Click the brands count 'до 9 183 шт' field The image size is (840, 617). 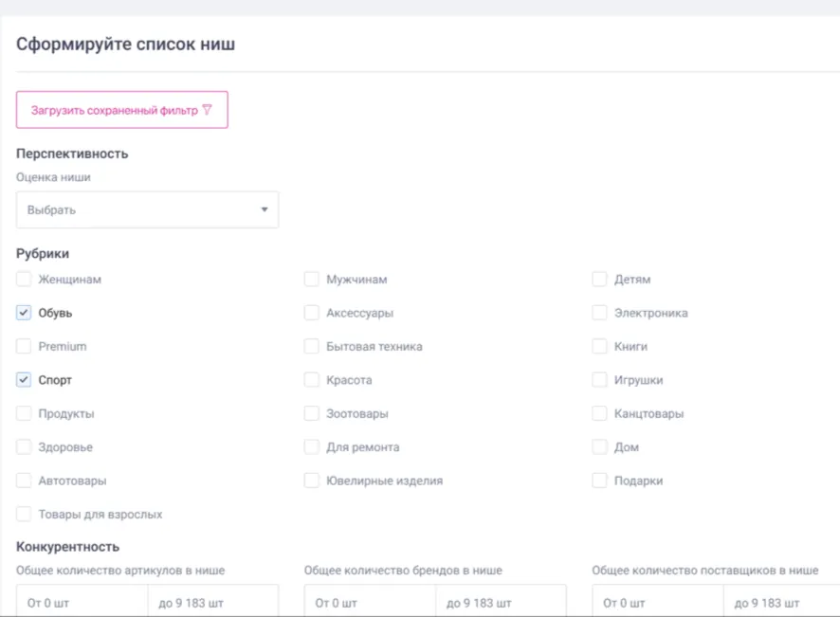coord(501,601)
